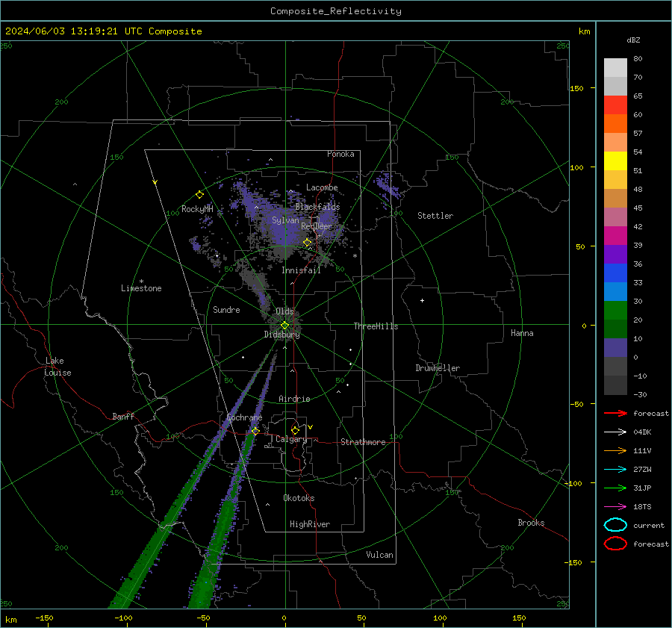The height and width of the screenshot is (628, 672).
Task: Click the Airdrie city label
Action: click(x=294, y=399)
